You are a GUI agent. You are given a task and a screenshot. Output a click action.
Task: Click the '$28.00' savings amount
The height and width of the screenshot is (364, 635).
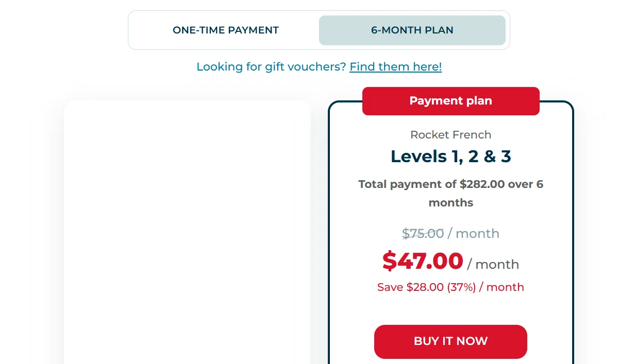pyautogui.click(x=425, y=287)
